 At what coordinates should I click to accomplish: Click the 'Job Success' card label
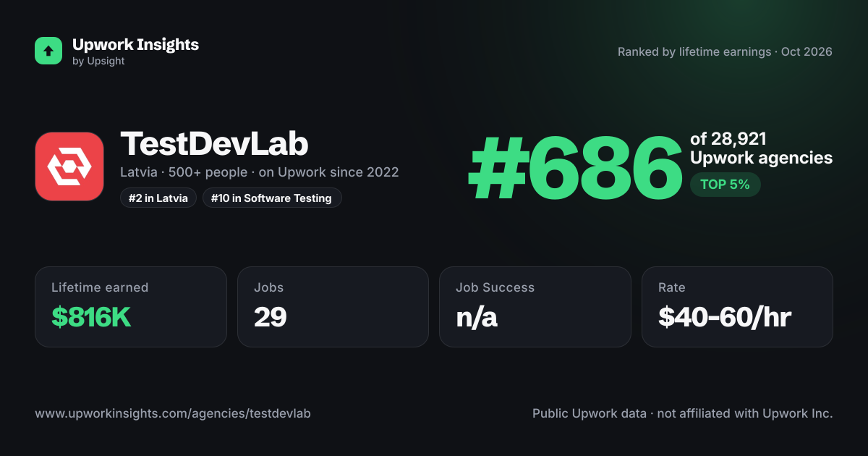pyautogui.click(x=495, y=287)
